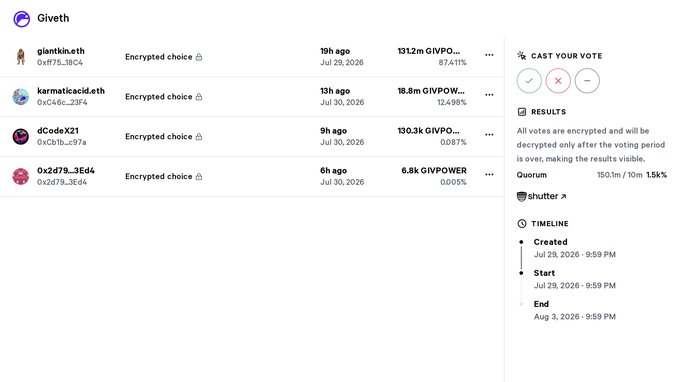Open giantkin.eth avatar
Screen dimensions: 680x382
coord(20,57)
